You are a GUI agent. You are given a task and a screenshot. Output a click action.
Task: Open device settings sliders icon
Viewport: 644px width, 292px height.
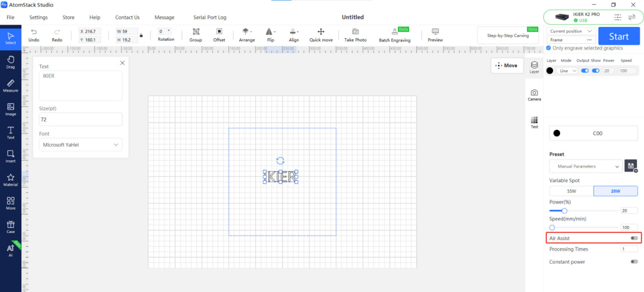coord(618,17)
